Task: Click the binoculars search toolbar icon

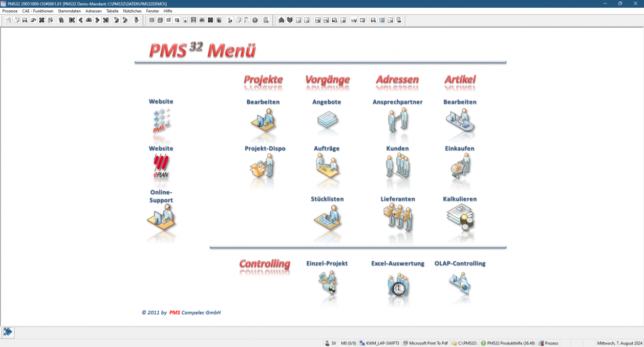Action: (x=89, y=21)
